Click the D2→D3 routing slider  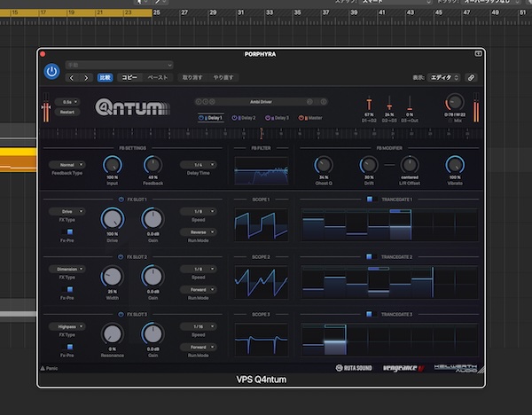(x=389, y=103)
